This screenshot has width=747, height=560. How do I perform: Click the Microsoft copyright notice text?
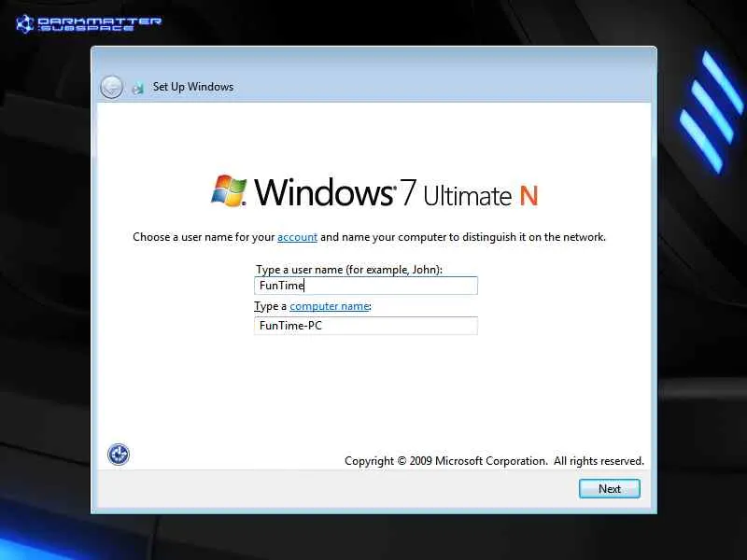coord(494,461)
